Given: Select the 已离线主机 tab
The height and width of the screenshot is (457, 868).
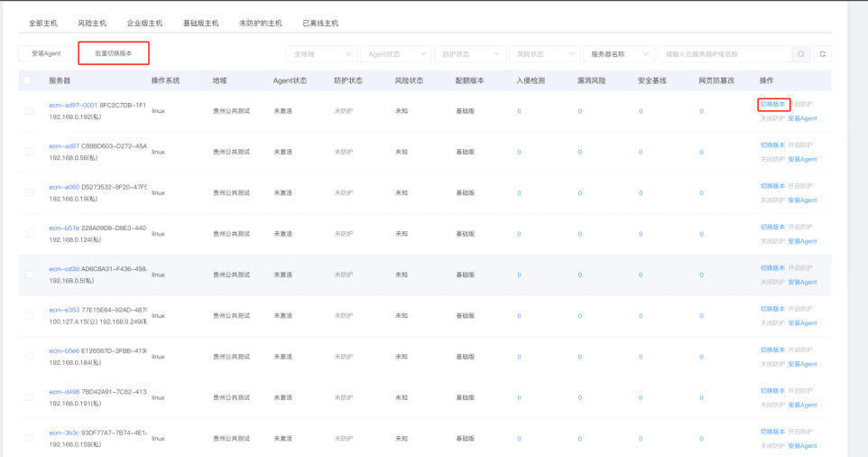Looking at the screenshot, I should tap(320, 23).
